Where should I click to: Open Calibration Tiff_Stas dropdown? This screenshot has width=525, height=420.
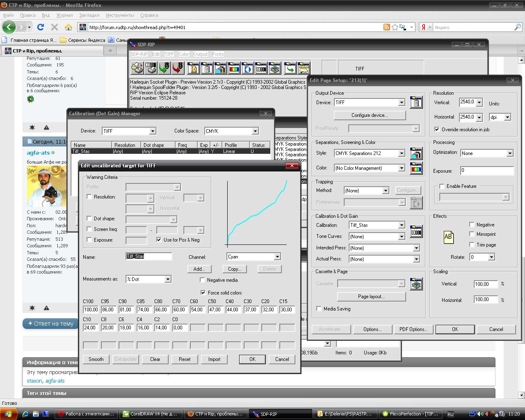402,225
